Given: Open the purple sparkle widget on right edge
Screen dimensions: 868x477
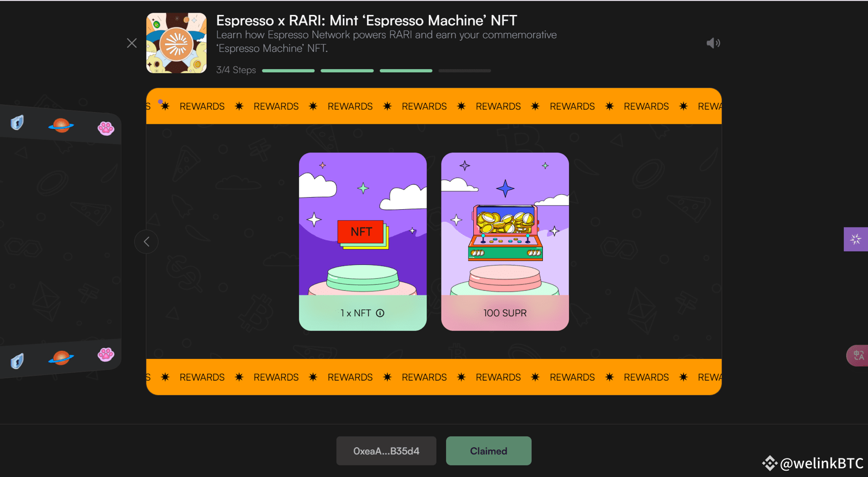Looking at the screenshot, I should (x=856, y=239).
